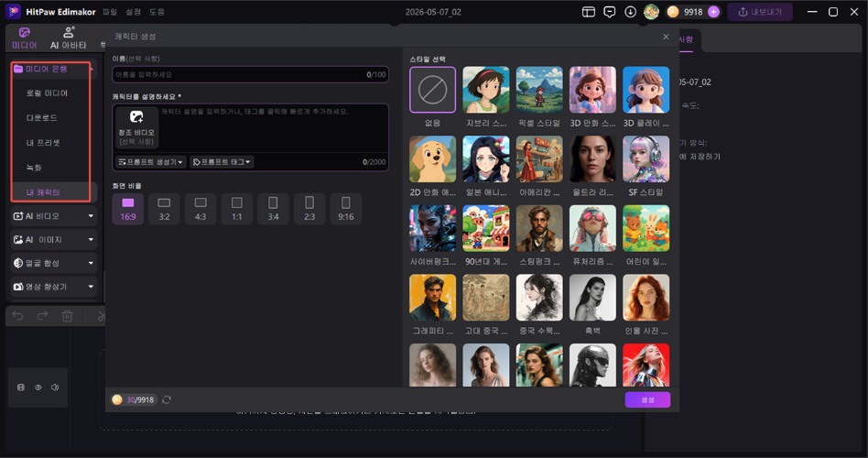Click the name input field
868x458 pixels.
tap(250, 74)
